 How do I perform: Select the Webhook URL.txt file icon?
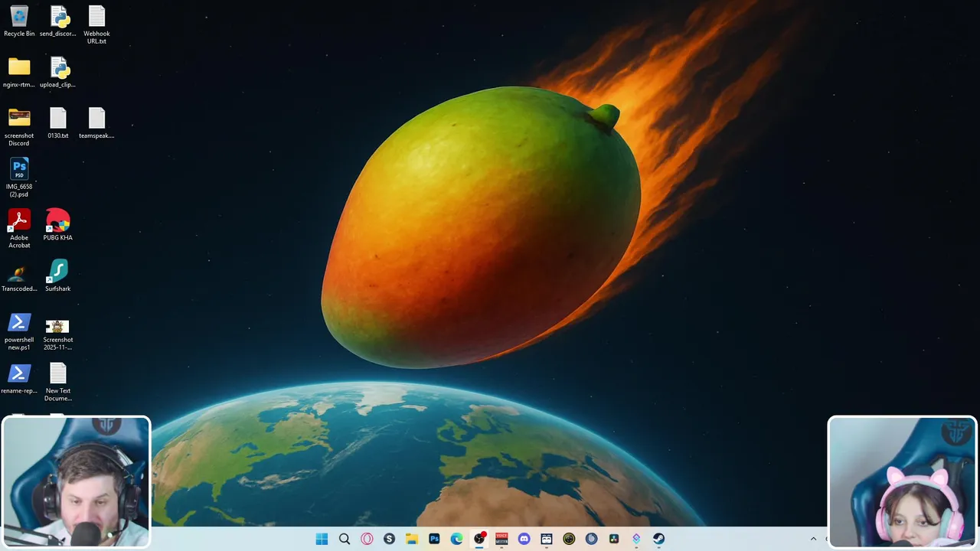coord(96,24)
